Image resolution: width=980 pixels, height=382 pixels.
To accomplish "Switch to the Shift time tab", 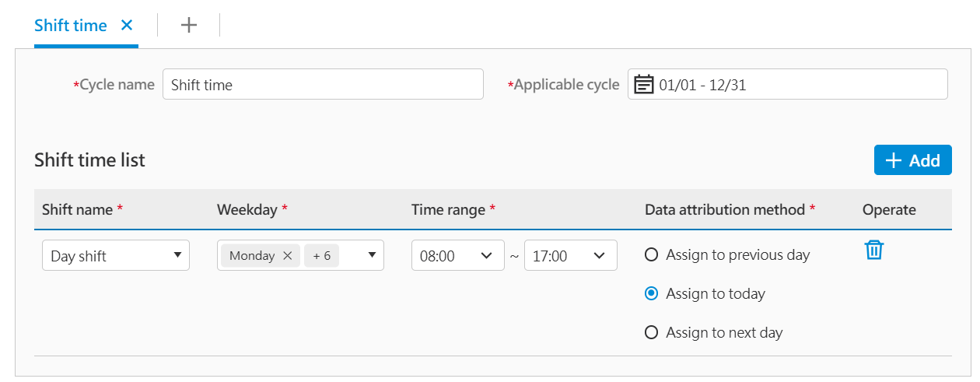I will pyautogui.click(x=71, y=25).
